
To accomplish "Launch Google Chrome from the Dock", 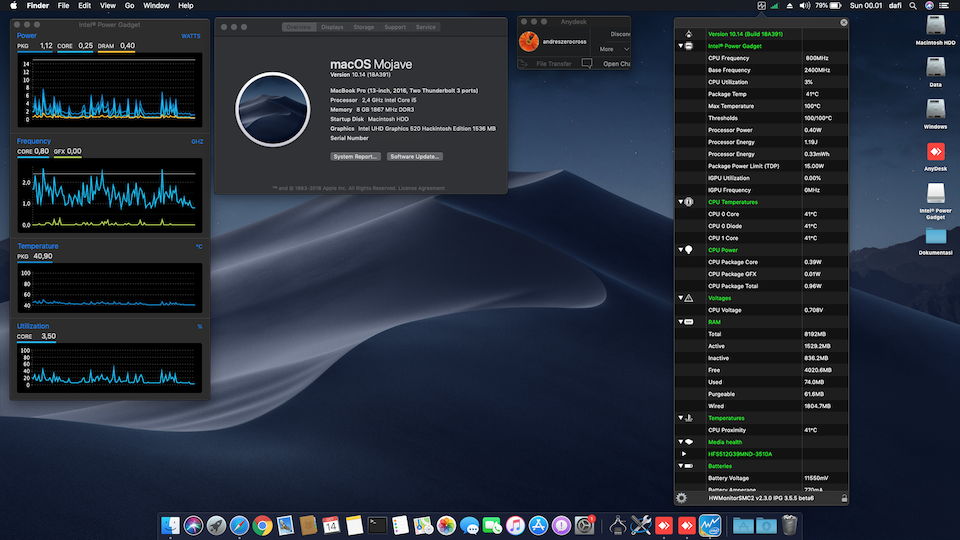I will point(262,525).
